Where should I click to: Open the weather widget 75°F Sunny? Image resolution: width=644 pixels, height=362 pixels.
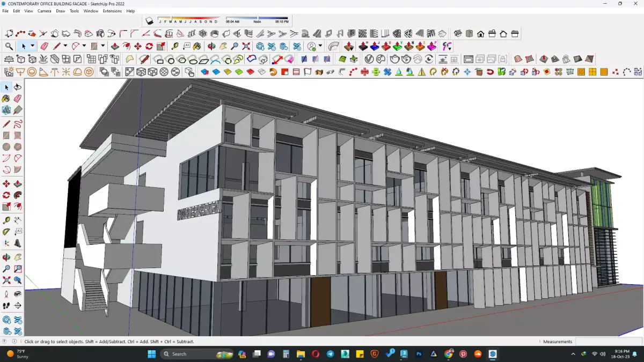point(17,354)
